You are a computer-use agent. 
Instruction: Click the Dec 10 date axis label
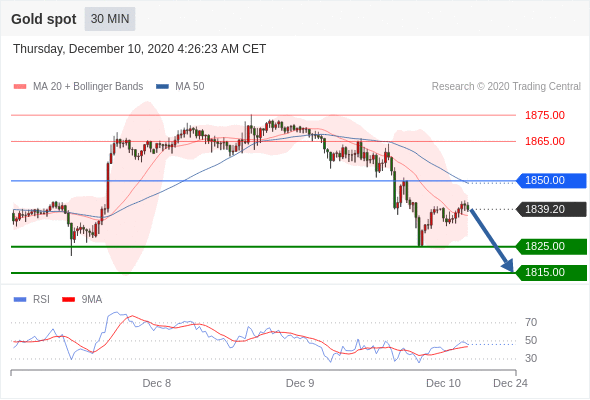(x=443, y=383)
